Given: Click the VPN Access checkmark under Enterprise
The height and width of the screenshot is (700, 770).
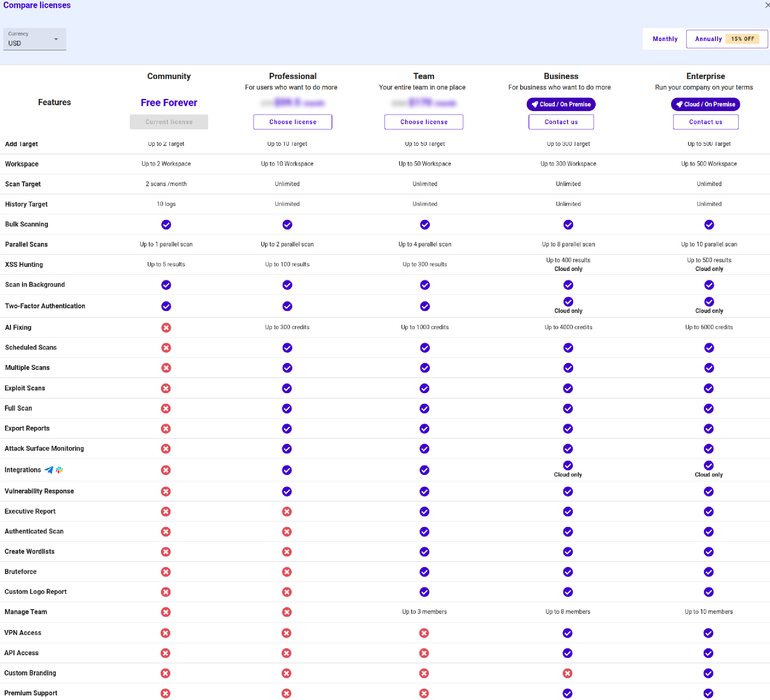Looking at the screenshot, I should click(709, 633).
